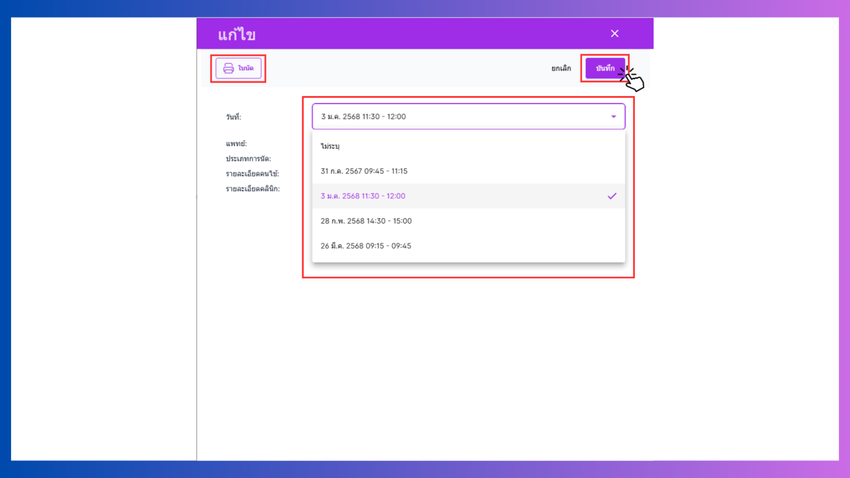Click the บันทึก save button
Viewport: 850px width, 478px height.
pyautogui.click(x=605, y=68)
